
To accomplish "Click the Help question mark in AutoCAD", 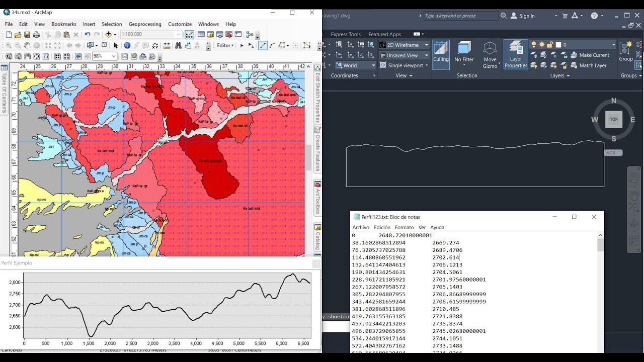I will pos(594,16).
